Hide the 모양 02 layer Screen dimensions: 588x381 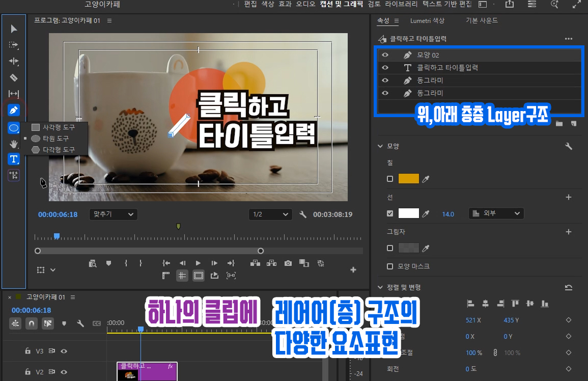click(385, 55)
